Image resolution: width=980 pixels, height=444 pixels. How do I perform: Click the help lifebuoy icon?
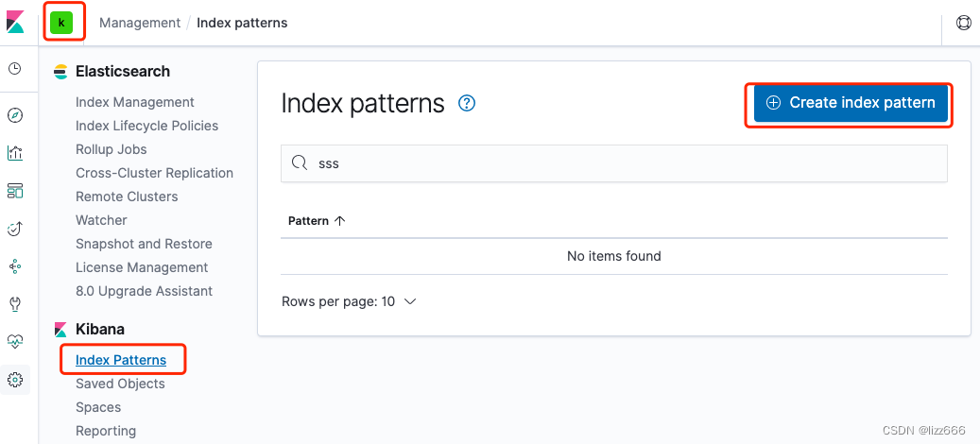[x=963, y=23]
